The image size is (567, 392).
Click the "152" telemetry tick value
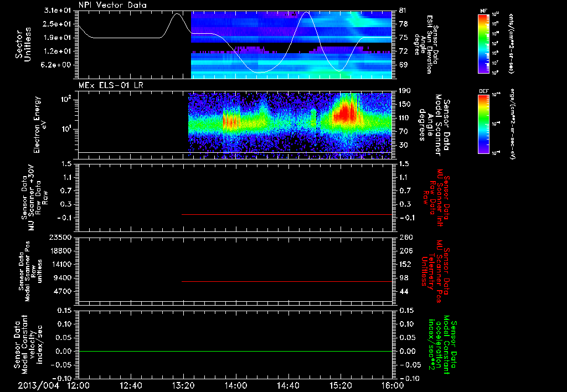point(406,264)
